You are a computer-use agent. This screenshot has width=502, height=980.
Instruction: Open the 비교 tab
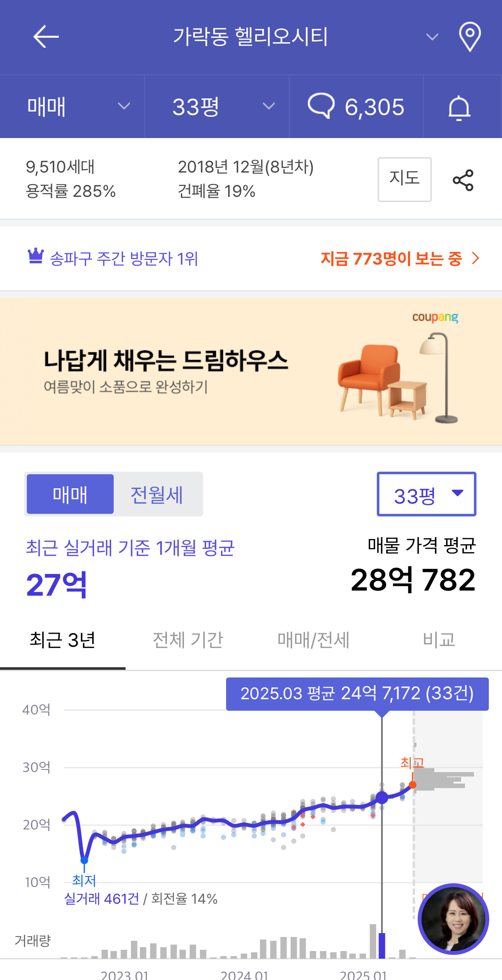439,640
